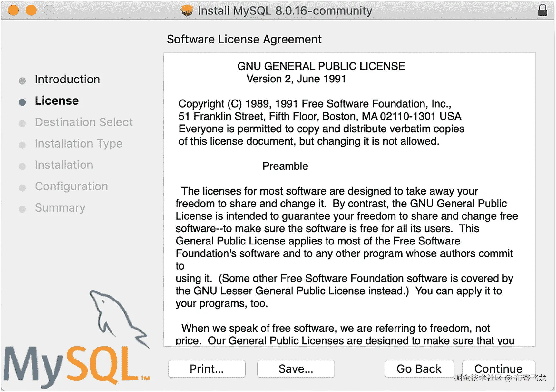Click the Install MySQL 8.0.16-community title
This screenshot has width=556, height=392.
[285, 11]
